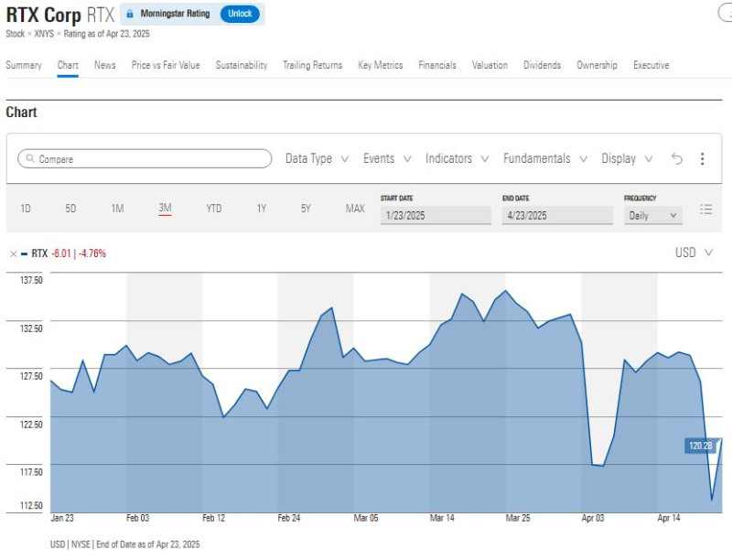Click the RTX Corp title text
The image size is (732, 560).
43,15
